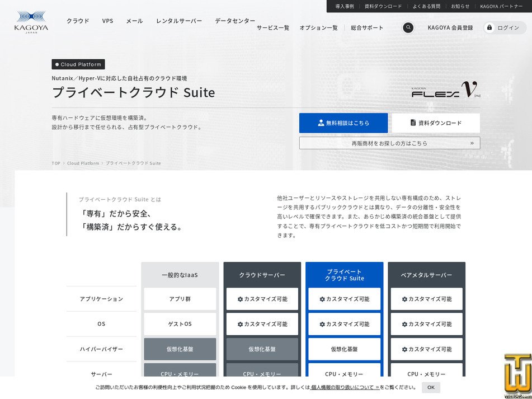The width and height of the screenshot is (532, 399).
Task: Go to サービス一覧
Action: coord(273,28)
